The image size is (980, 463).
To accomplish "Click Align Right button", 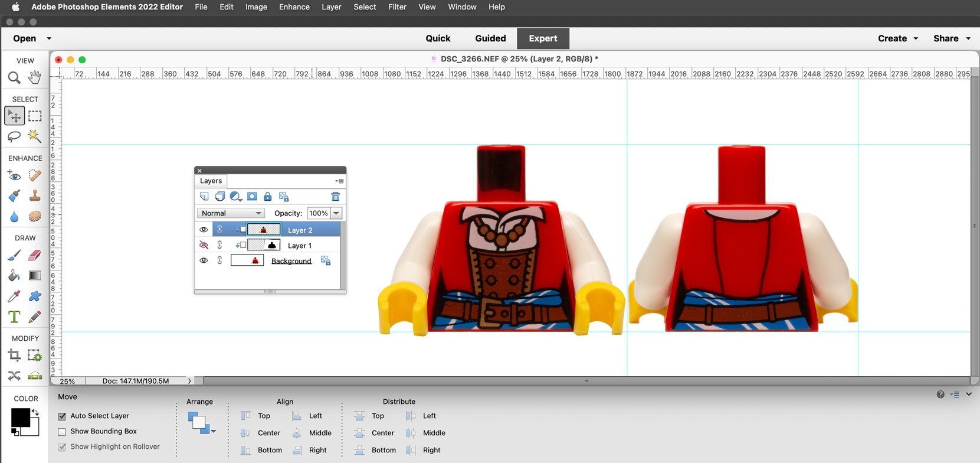I will (310, 450).
